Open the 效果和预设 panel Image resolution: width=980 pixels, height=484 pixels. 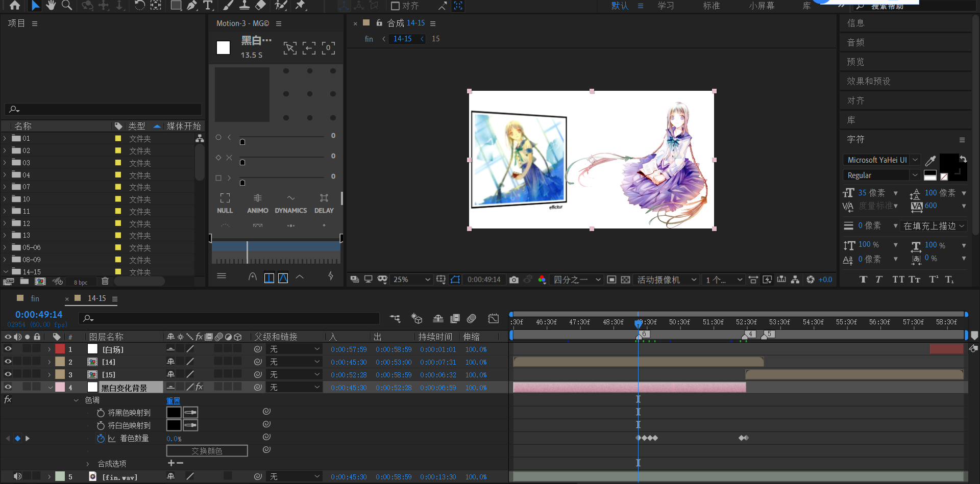click(868, 81)
